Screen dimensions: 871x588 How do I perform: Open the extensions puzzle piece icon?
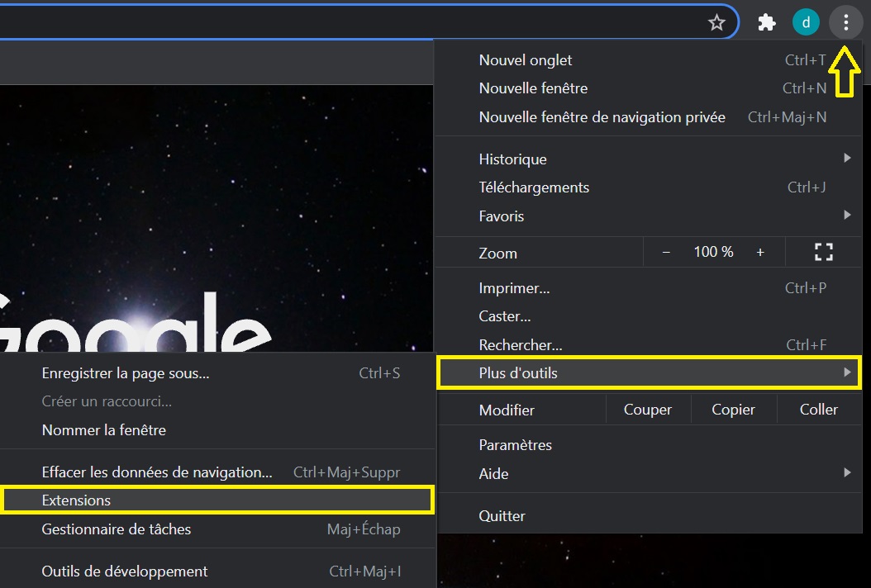tap(766, 21)
